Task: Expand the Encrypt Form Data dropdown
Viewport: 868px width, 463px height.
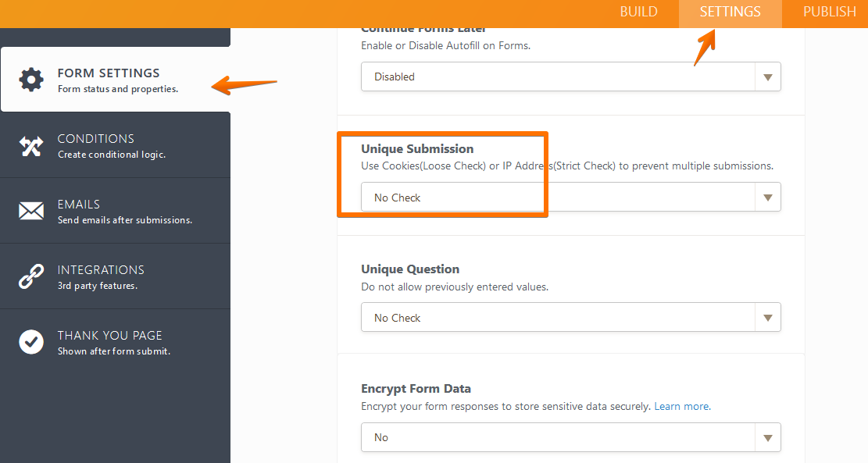Action: (x=768, y=437)
